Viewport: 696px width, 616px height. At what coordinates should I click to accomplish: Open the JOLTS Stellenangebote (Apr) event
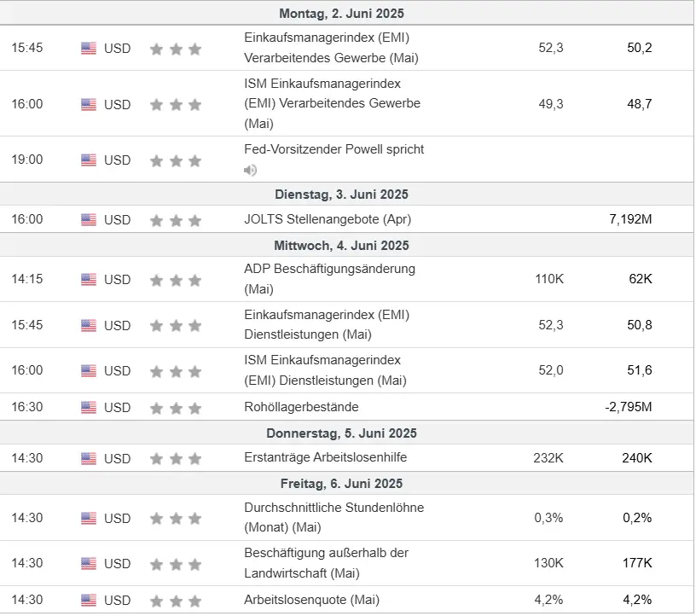[x=327, y=219]
